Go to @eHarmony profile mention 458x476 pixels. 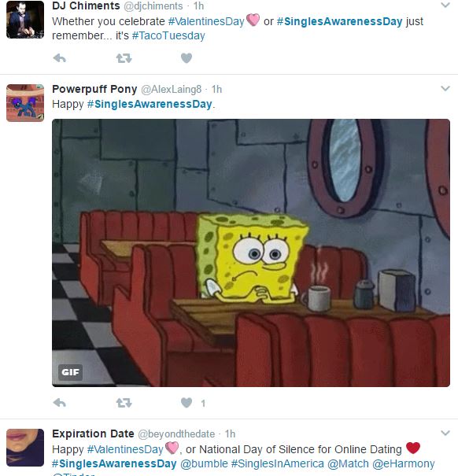click(x=404, y=463)
